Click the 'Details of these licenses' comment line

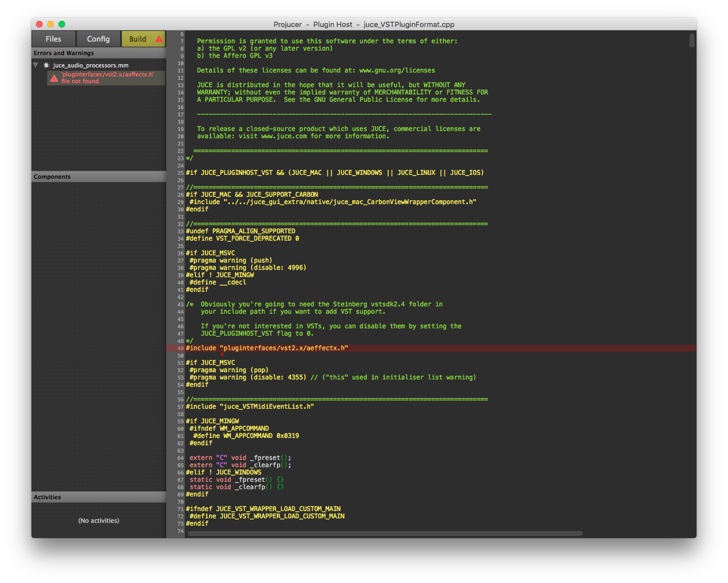click(x=316, y=70)
